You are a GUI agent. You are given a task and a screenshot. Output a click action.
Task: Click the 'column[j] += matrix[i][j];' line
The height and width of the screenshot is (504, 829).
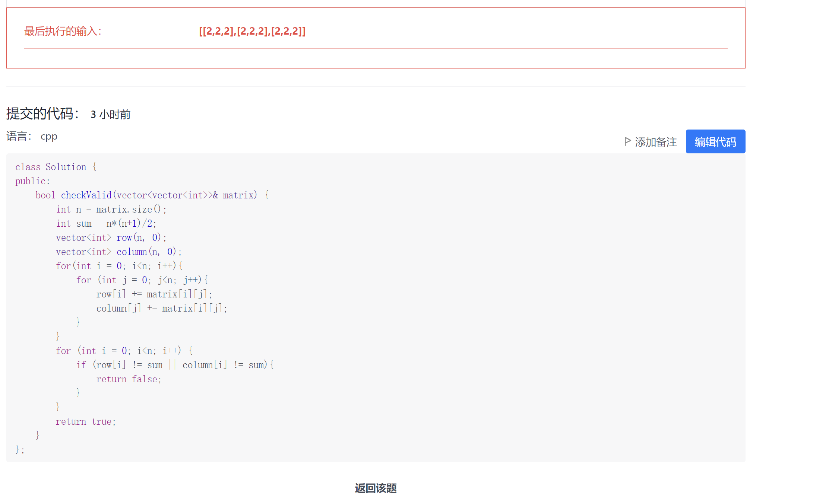[161, 308]
